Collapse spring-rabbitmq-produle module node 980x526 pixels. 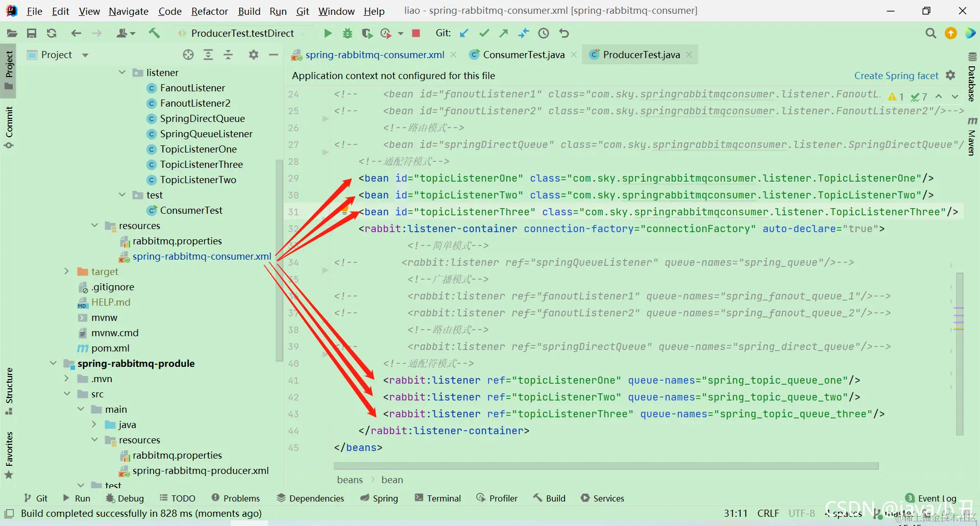(53, 363)
